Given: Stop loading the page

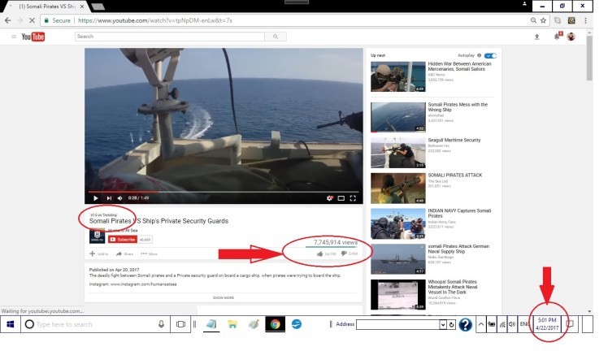Looking at the screenshot, I should pyautogui.click(x=33, y=20).
